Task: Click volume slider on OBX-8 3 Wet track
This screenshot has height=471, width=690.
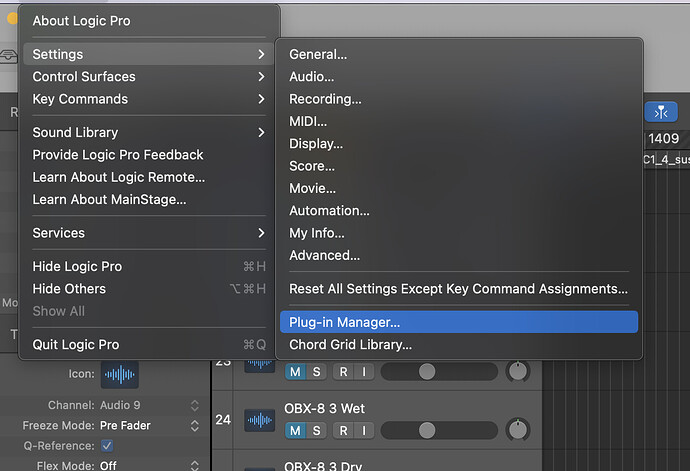Action: coord(439,431)
